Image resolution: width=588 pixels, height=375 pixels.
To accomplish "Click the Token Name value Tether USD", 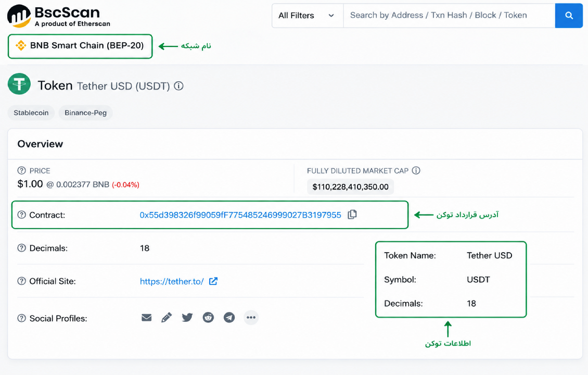I will (489, 255).
